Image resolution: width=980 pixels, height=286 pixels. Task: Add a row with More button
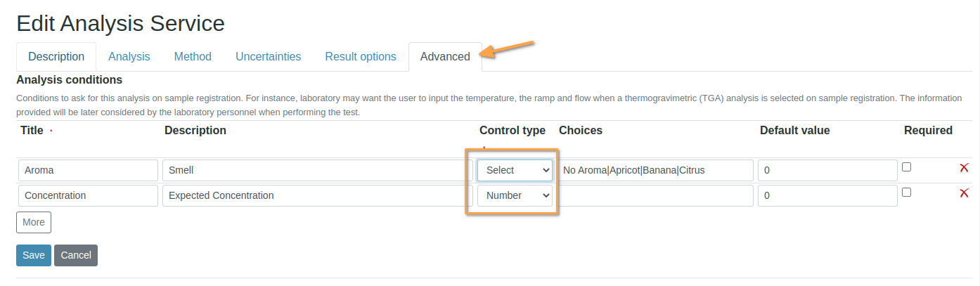tap(34, 222)
